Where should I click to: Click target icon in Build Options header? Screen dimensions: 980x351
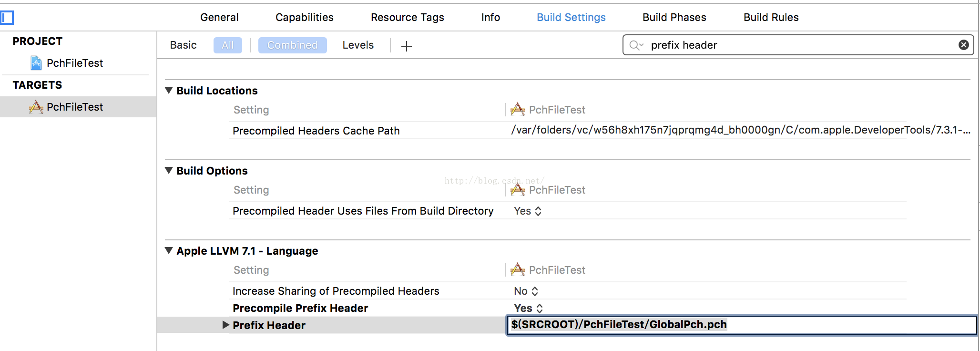tap(518, 190)
